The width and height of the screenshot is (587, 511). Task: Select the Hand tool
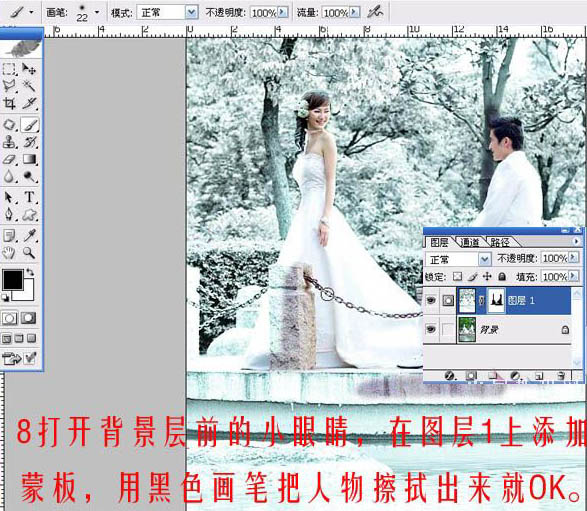click(x=9, y=253)
